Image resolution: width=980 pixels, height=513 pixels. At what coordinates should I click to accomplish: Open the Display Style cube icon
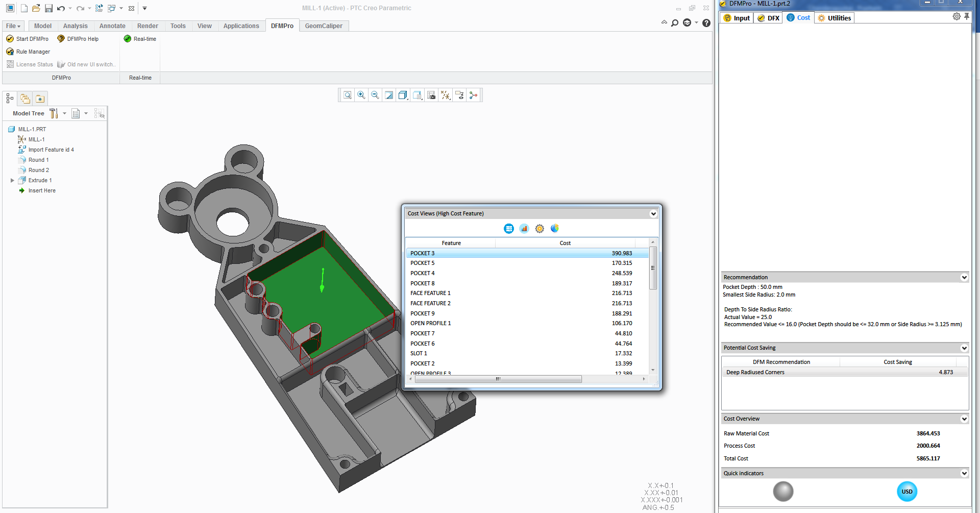point(403,95)
